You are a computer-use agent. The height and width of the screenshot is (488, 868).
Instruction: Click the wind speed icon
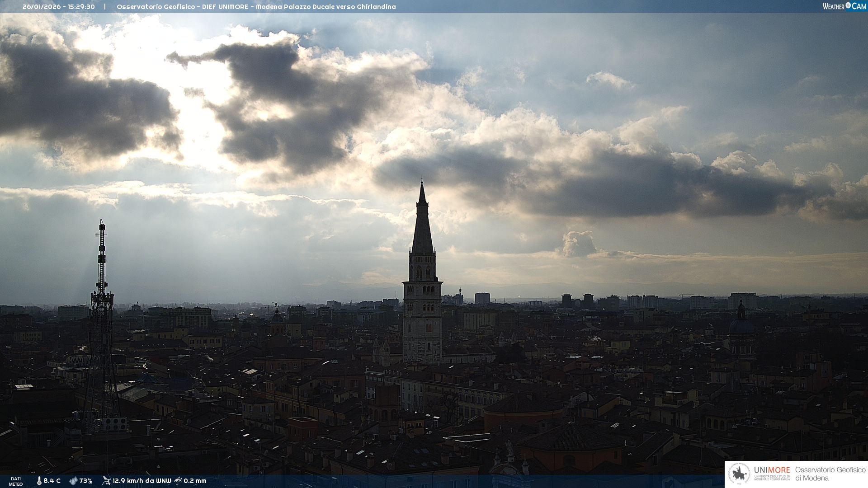coord(106,481)
